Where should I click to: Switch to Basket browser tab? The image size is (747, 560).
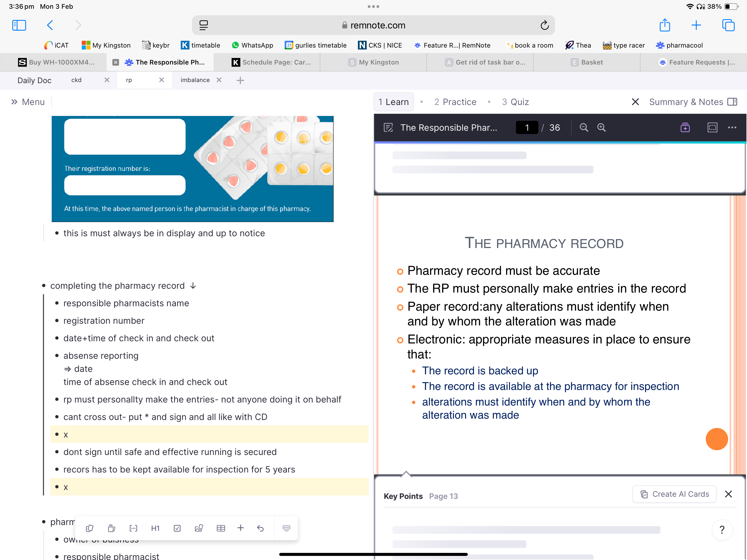[x=586, y=62]
